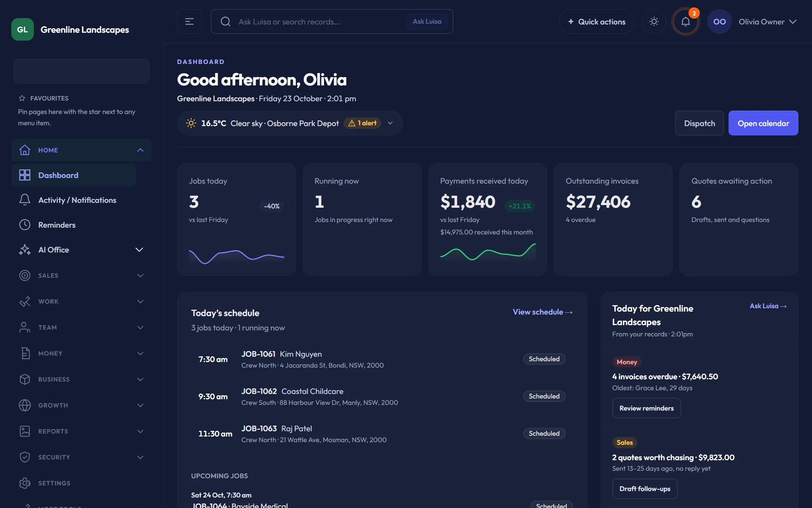The height and width of the screenshot is (508, 812).
Task: Click the Scheduled badge for JOB-1063
Action: tap(544, 433)
